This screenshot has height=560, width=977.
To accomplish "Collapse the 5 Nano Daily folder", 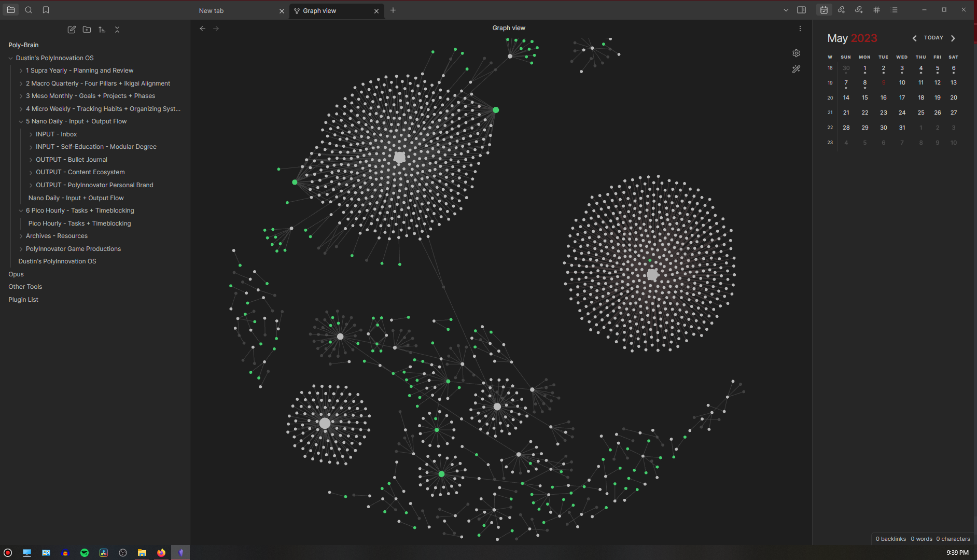I will (21, 122).
